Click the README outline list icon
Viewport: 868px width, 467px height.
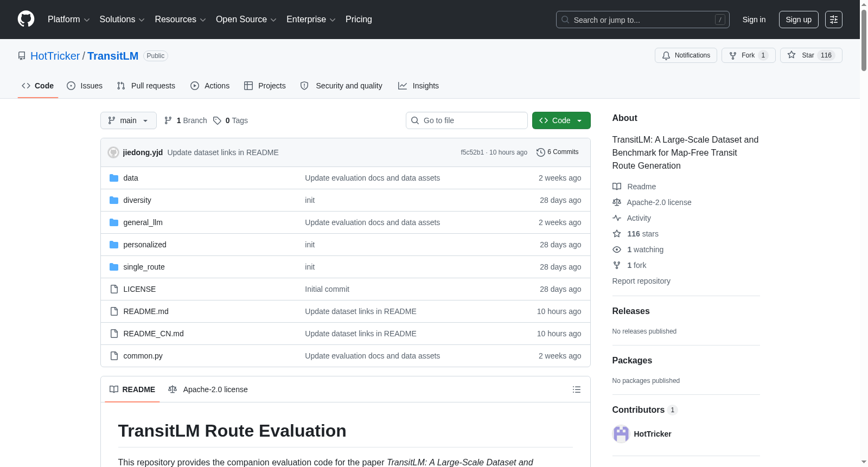pyautogui.click(x=577, y=389)
